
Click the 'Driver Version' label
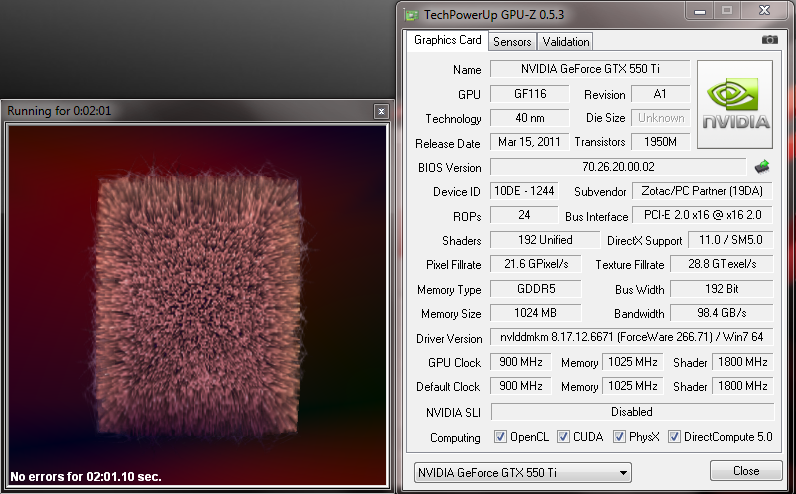tap(449, 339)
